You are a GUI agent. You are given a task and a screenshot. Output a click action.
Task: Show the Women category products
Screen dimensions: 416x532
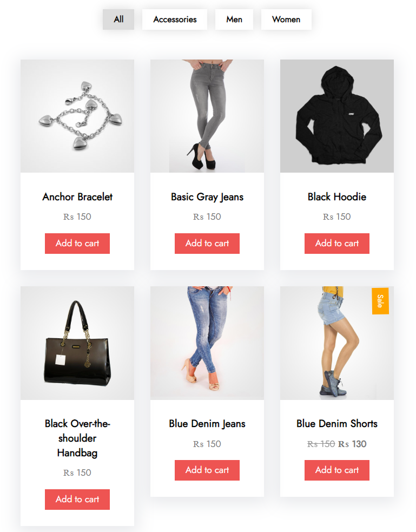[286, 19]
